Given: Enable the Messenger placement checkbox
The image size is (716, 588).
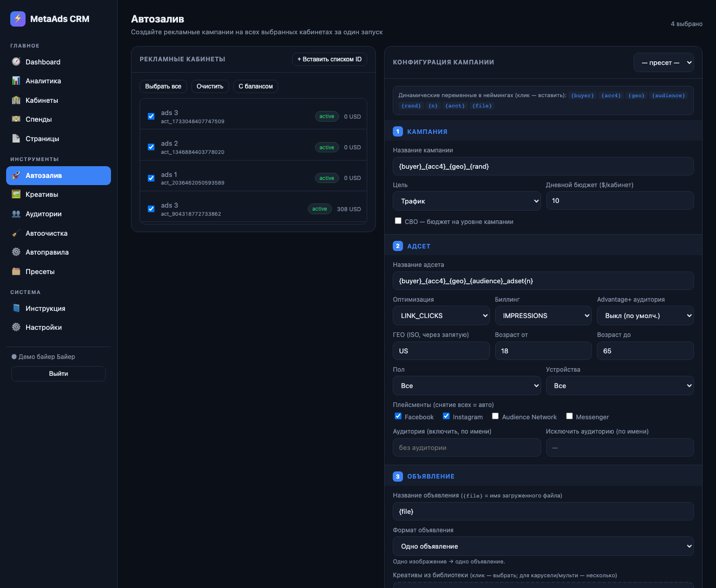Looking at the screenshot, I should [569, 416].
